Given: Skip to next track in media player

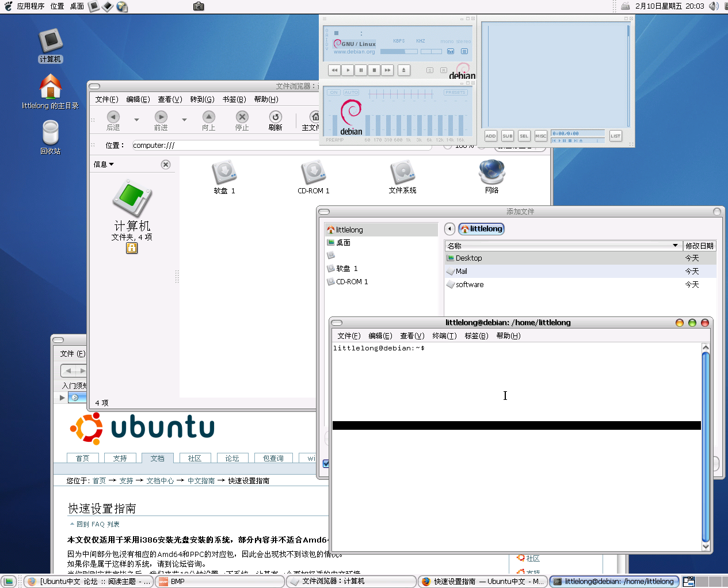Looking at the screenshot, I should click(387, 70).
